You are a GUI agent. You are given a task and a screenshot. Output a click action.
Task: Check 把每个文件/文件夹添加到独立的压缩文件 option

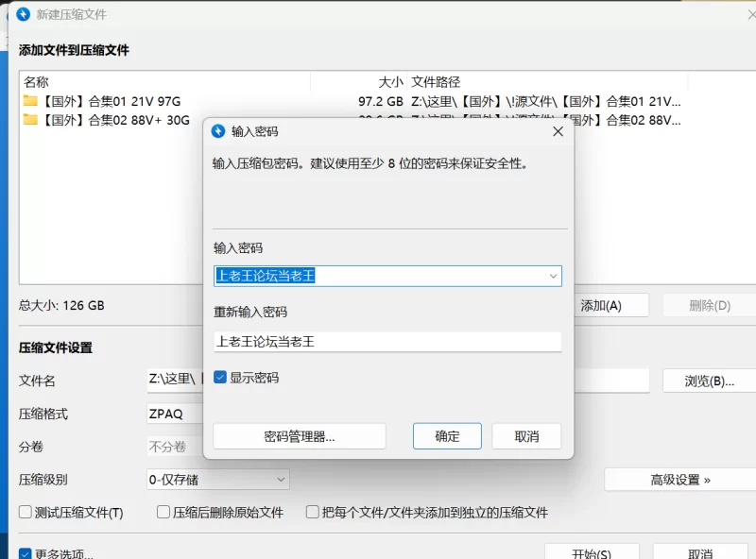coord(313,512)
